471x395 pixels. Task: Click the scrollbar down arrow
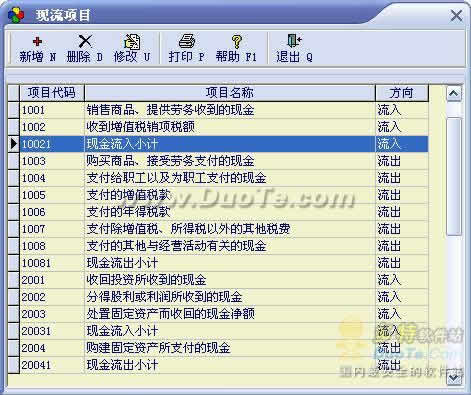point(454,378)
